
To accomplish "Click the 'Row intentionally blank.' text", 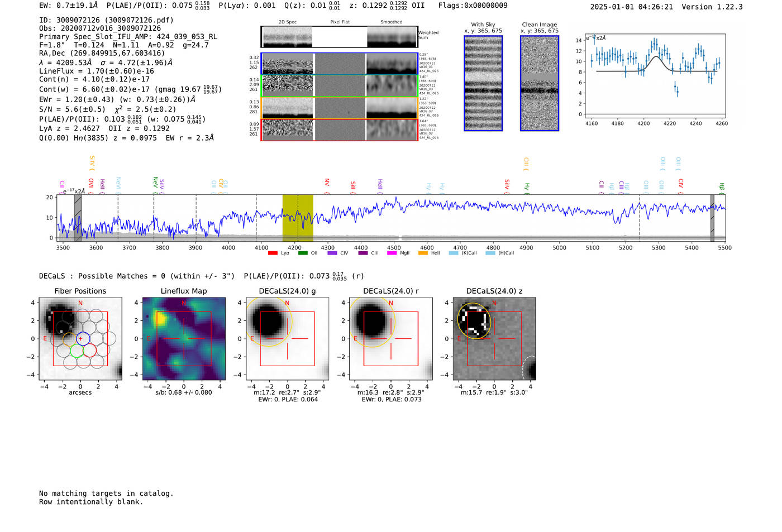I will coord(91,502).
